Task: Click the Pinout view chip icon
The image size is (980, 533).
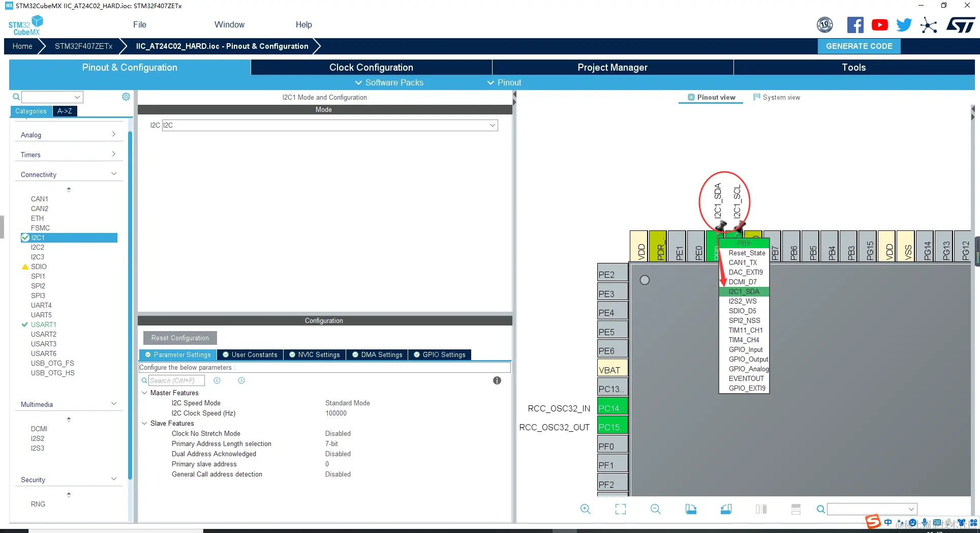Action: tap(691, 97)
